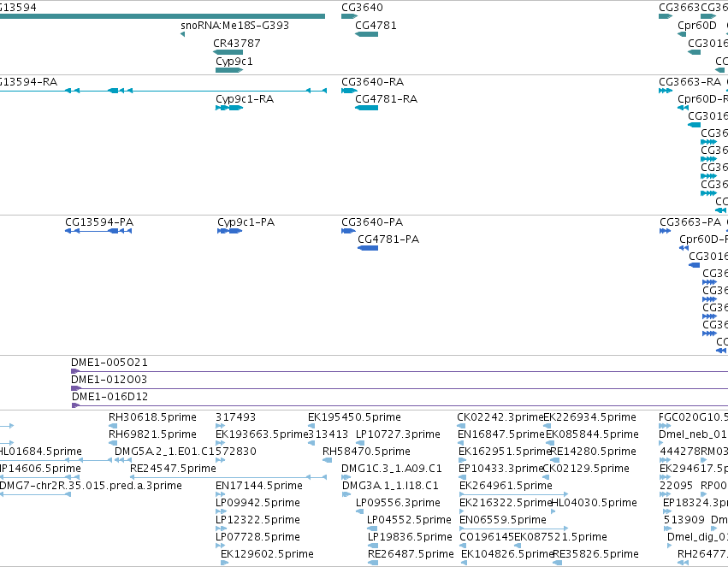Click the RE14280.5prime EST label
This screenshot has height=567, width=728.
[x=593, y=452]
